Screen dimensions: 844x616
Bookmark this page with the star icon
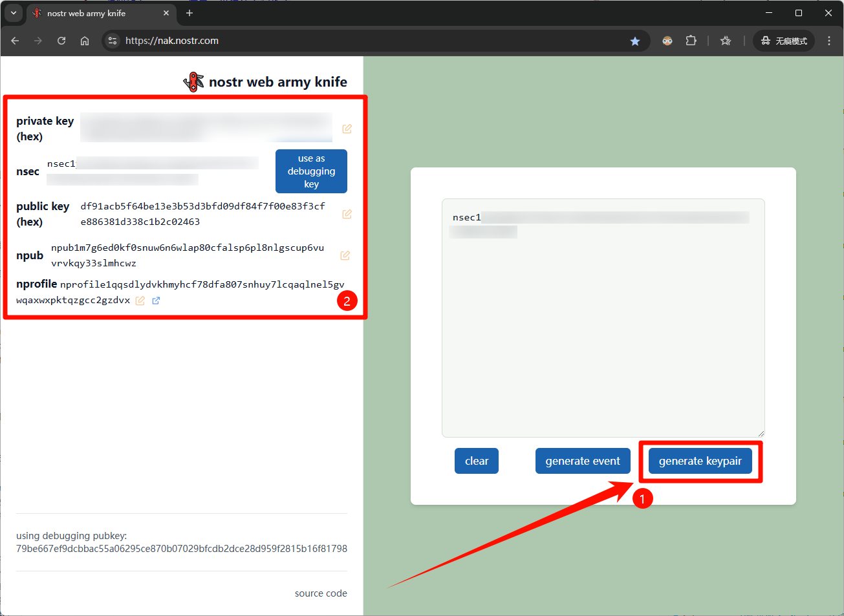[635, 41]
